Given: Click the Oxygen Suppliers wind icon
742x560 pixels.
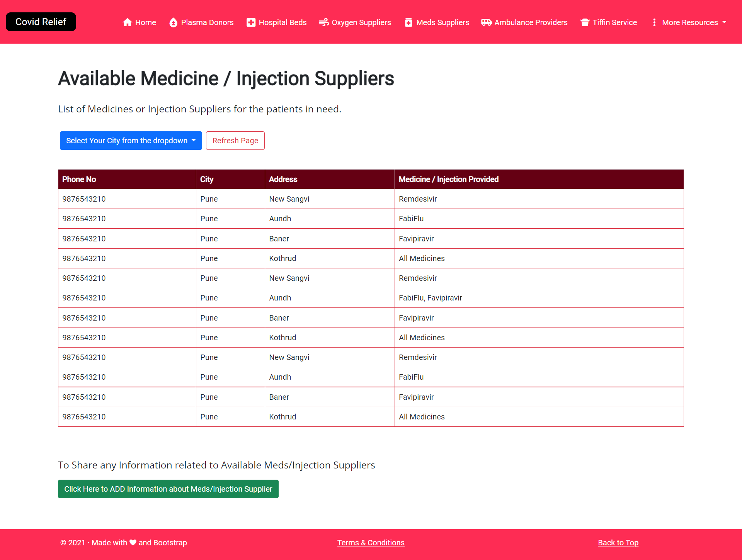Looking at the screenshot, I should [324, 22].
